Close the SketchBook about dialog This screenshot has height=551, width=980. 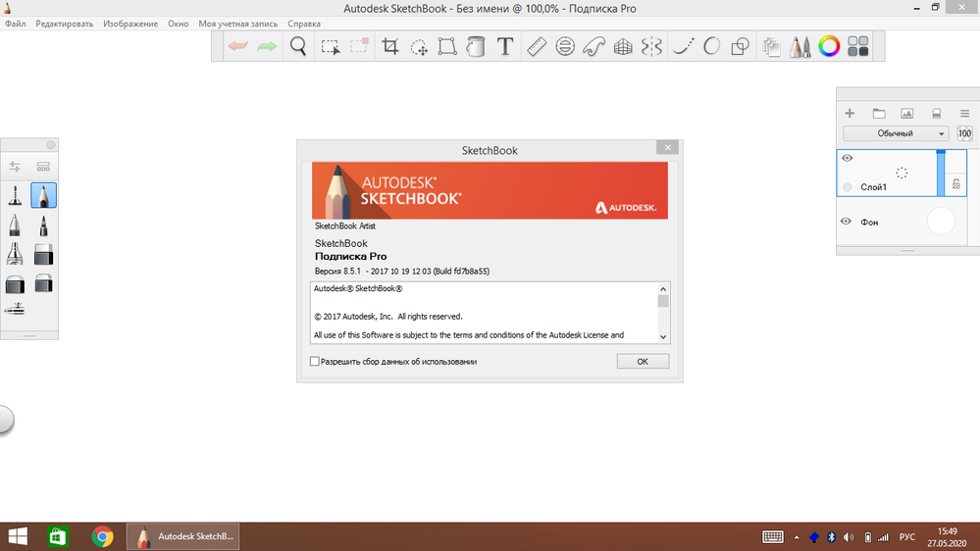667,147
